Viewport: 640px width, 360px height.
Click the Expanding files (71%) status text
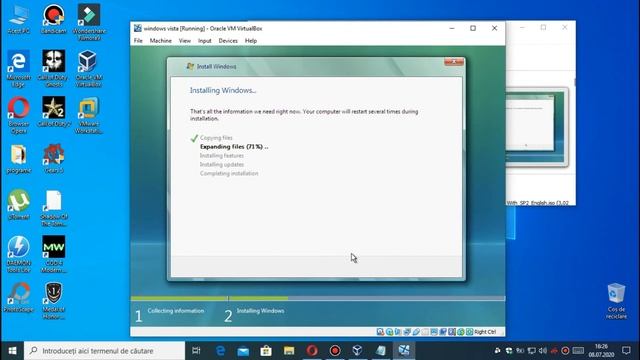click(x=234, y=147)
